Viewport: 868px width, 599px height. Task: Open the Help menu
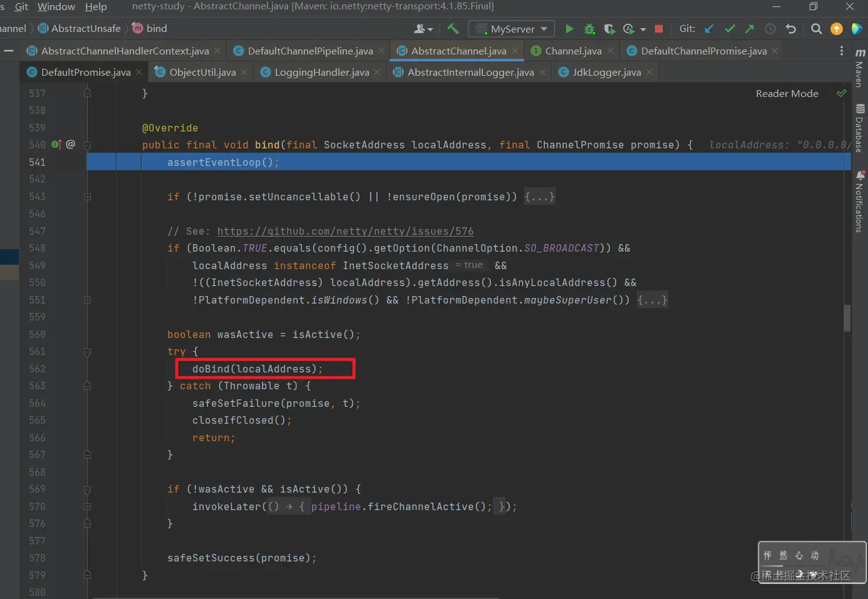tap(96, 6)
